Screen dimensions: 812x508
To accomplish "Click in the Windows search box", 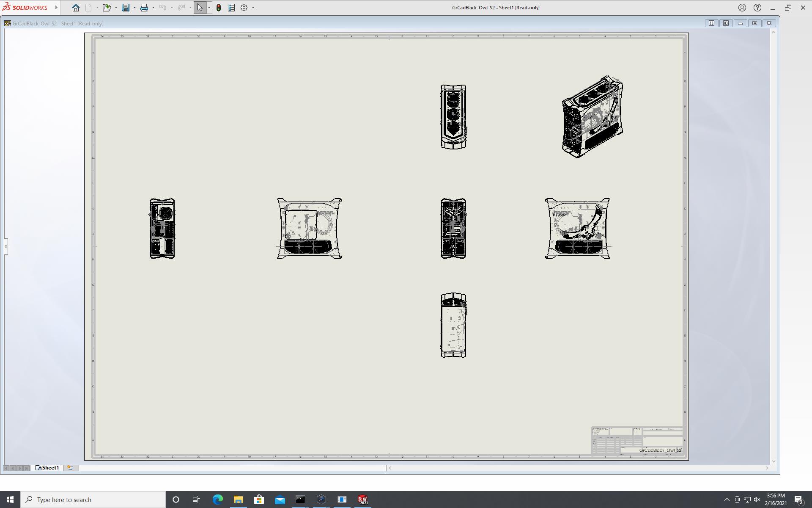I will tap(93, 500).
